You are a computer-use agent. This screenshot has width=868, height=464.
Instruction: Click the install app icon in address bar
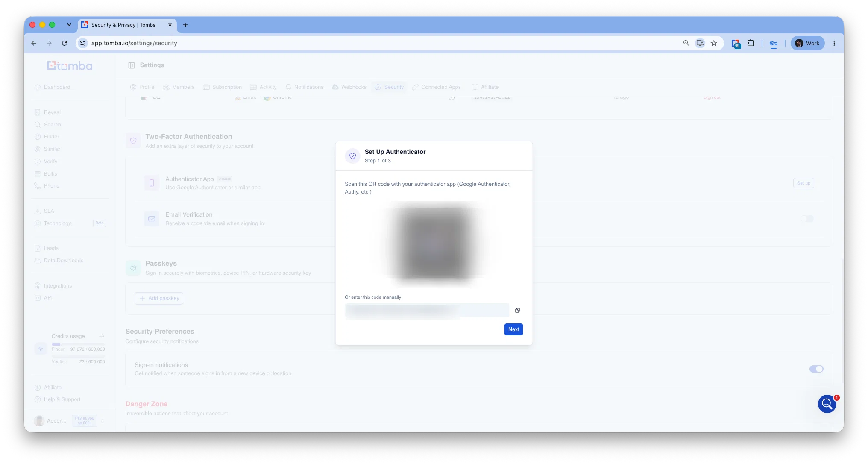700,43
